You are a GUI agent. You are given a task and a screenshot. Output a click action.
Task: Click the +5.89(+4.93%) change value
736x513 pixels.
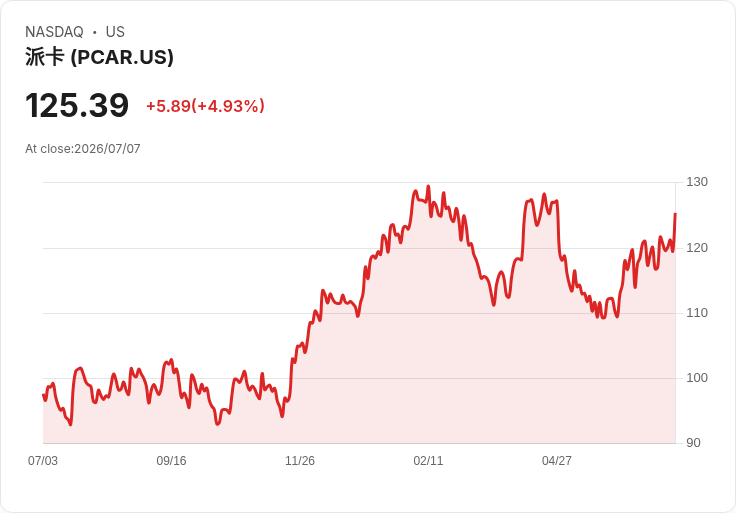206,106
